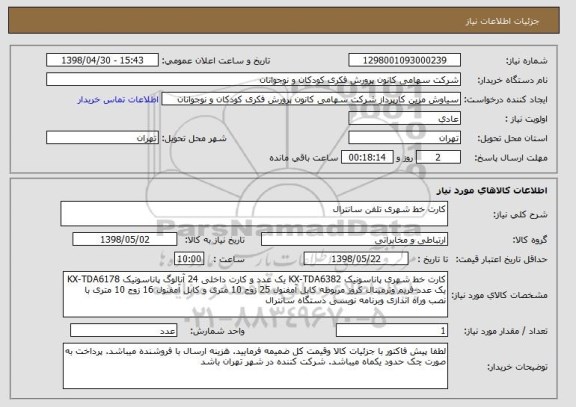
Task: Select the days remaining field showing 2
Action: (438, 158)
